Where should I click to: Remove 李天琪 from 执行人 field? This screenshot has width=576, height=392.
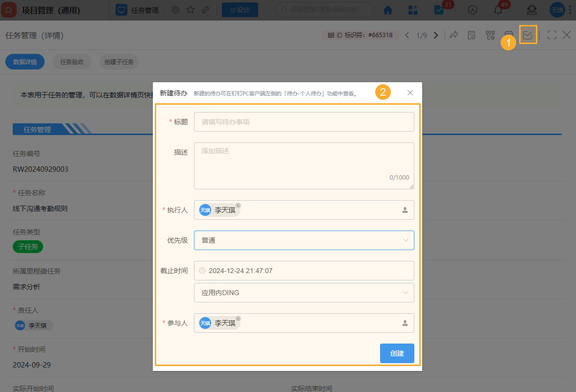[238, 206]
